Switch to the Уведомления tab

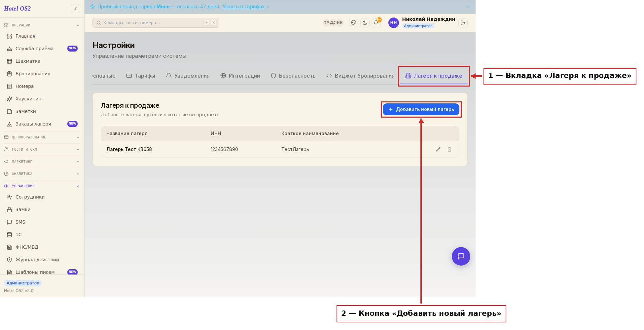(x=188, y=76)
